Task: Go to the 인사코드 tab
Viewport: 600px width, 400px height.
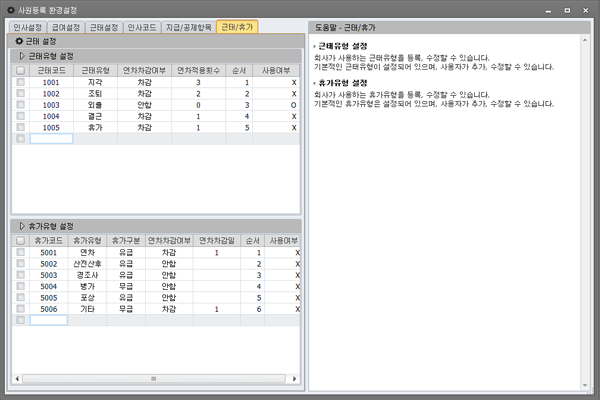Action: pos(142,27)
